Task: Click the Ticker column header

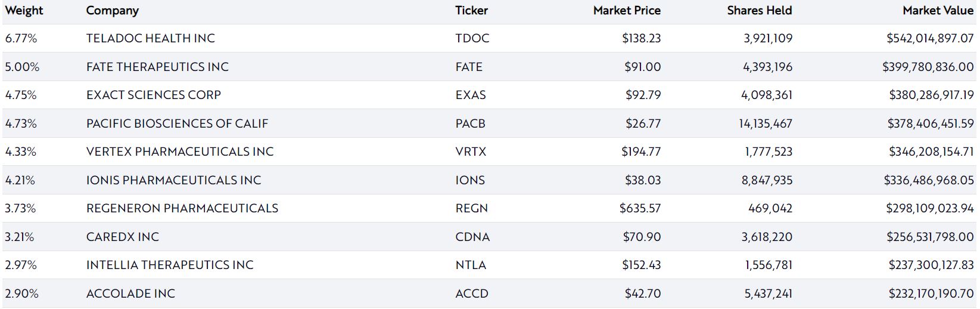Action: pyautogui.click(x=471, y=11)
